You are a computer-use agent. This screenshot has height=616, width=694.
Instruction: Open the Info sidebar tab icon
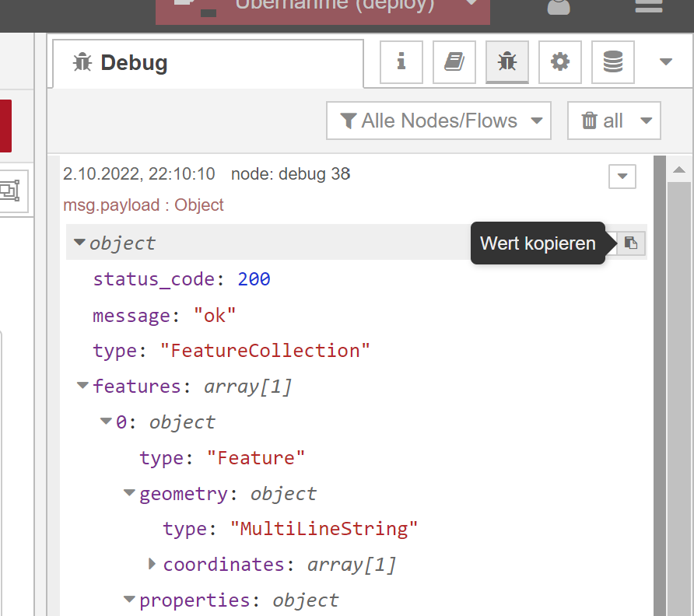coord(401,62)
